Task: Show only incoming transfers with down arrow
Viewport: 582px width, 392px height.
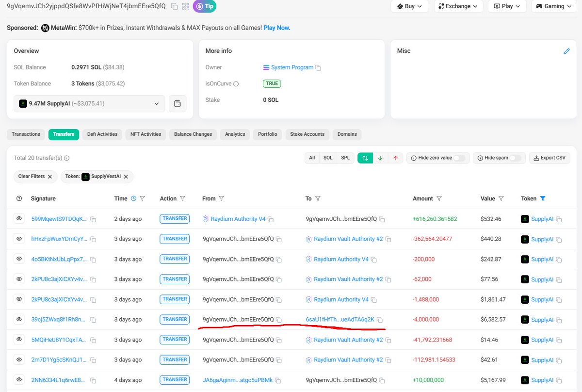Action: point(380,158)
